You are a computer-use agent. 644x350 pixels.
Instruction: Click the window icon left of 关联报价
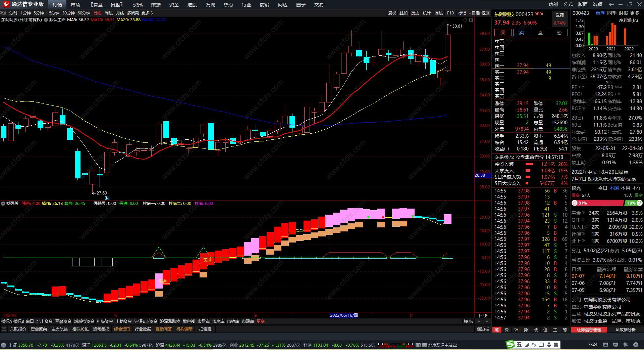point(4,329)
